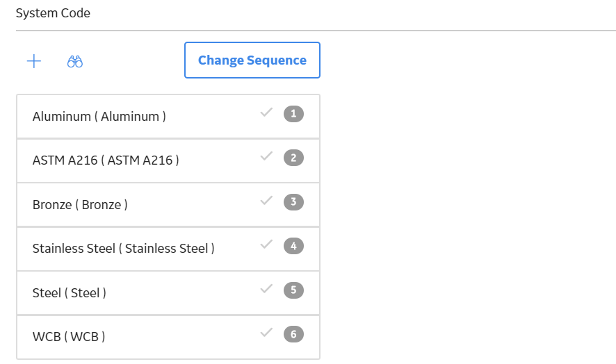This screenshot has width=616, height=364.
Task: Select the ASTM A216 list entry
Action: click(x=168, y=160)
